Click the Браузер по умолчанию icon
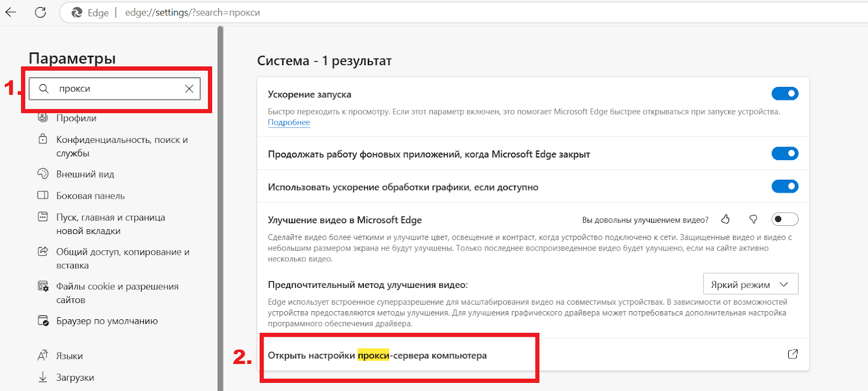Viewport: 868px width, 391px height. (x=43, y=320)
